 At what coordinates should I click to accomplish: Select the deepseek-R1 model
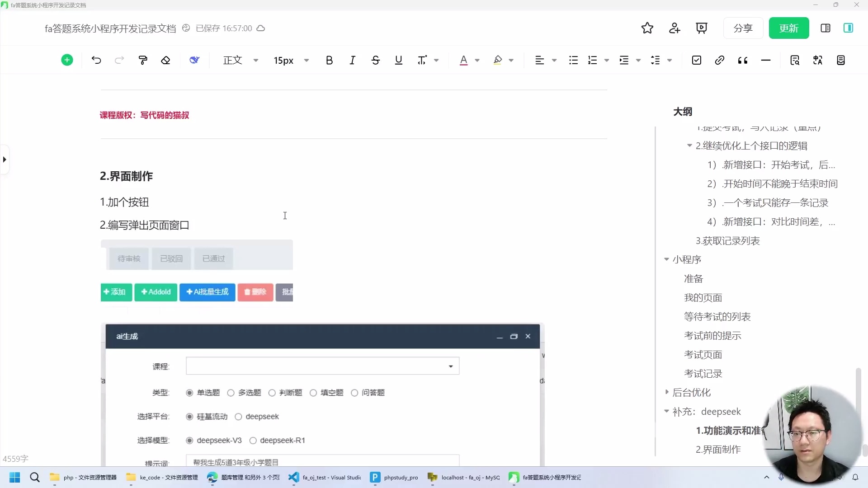[254, 440]
